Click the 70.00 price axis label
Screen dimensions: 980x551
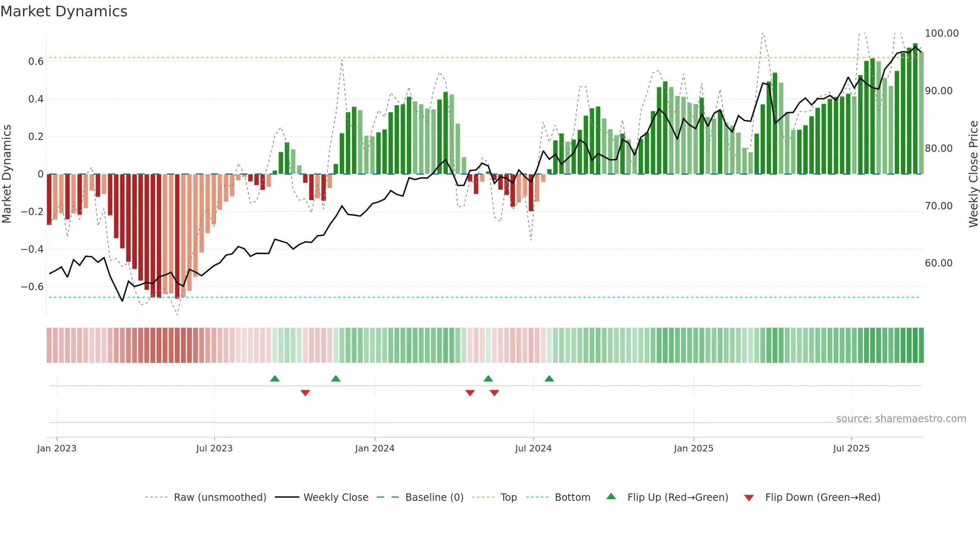(939, 206)
